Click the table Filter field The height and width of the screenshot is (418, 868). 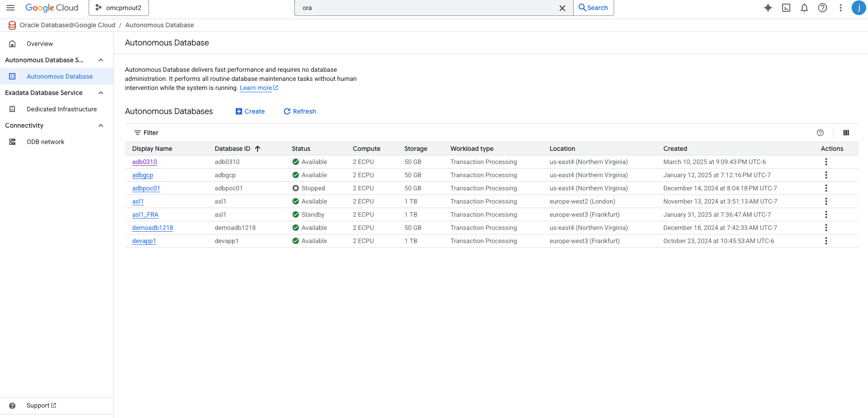tap(146, 133)
